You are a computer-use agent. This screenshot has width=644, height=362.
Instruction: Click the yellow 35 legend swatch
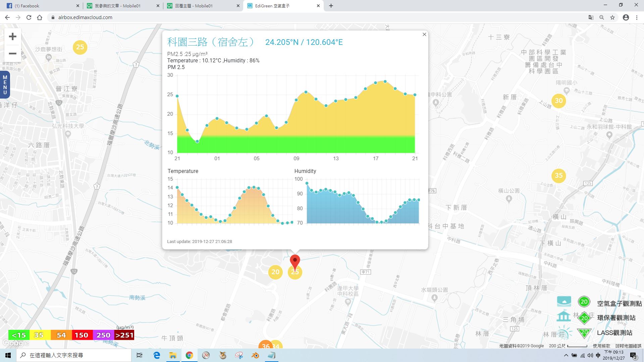(x=40, y=335)
